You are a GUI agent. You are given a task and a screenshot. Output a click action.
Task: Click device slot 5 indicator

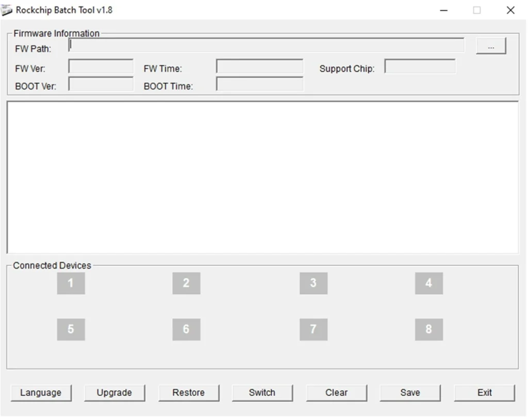pyautogui.click(x=71, y=329)
